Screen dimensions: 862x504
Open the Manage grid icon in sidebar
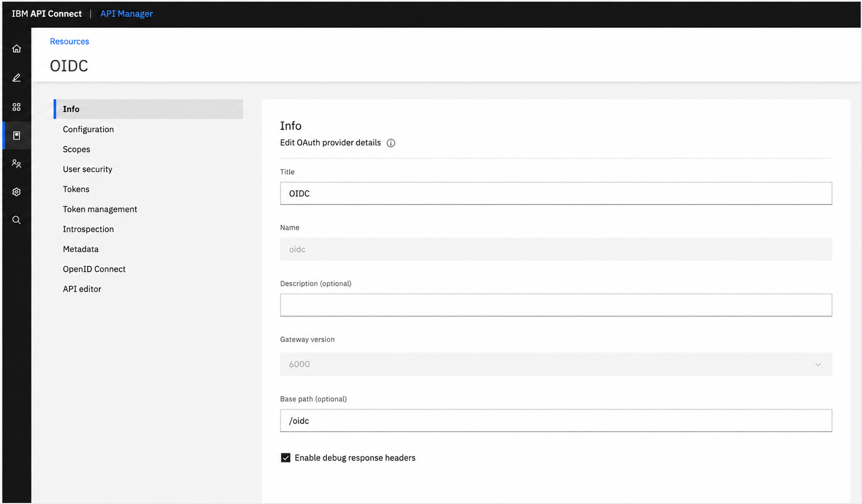16,107
